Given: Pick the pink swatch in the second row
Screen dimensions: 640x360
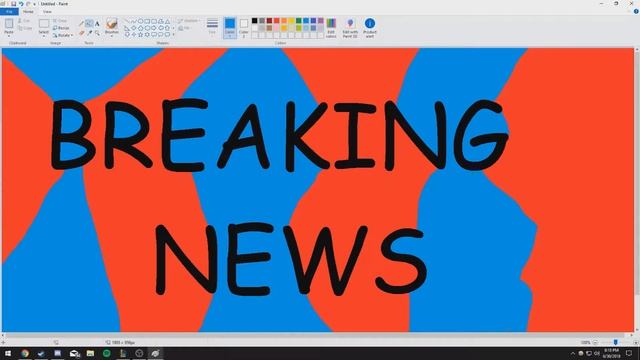Looking at the screenshot, I should point(277,28).
